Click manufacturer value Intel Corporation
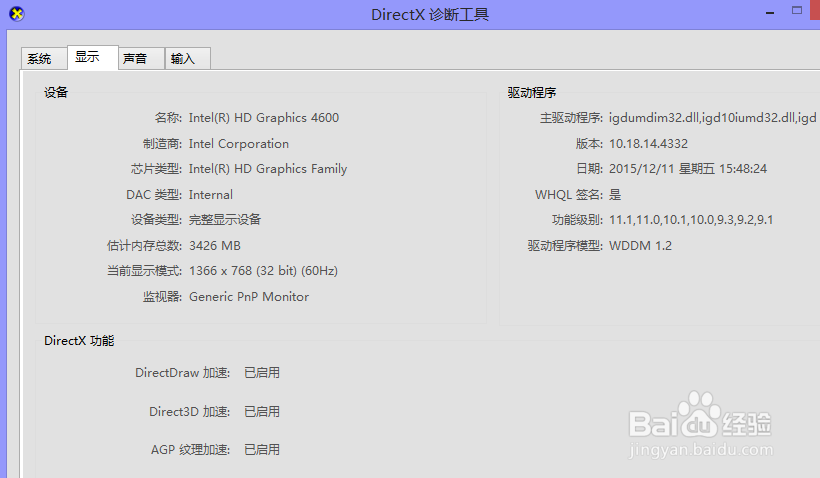 click(238, 144)
